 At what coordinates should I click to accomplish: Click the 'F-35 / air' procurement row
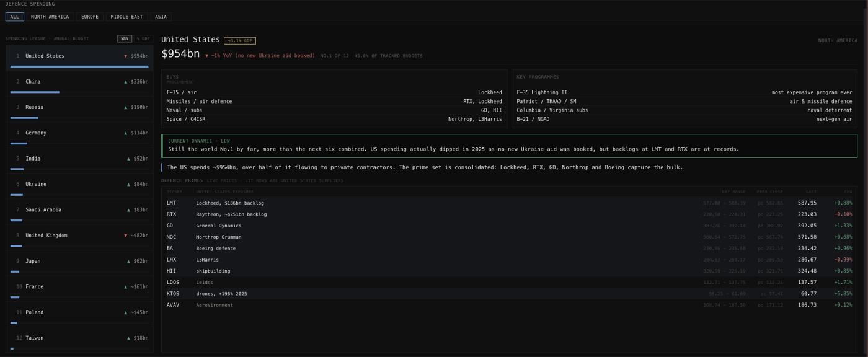click(x=334, y=92)
